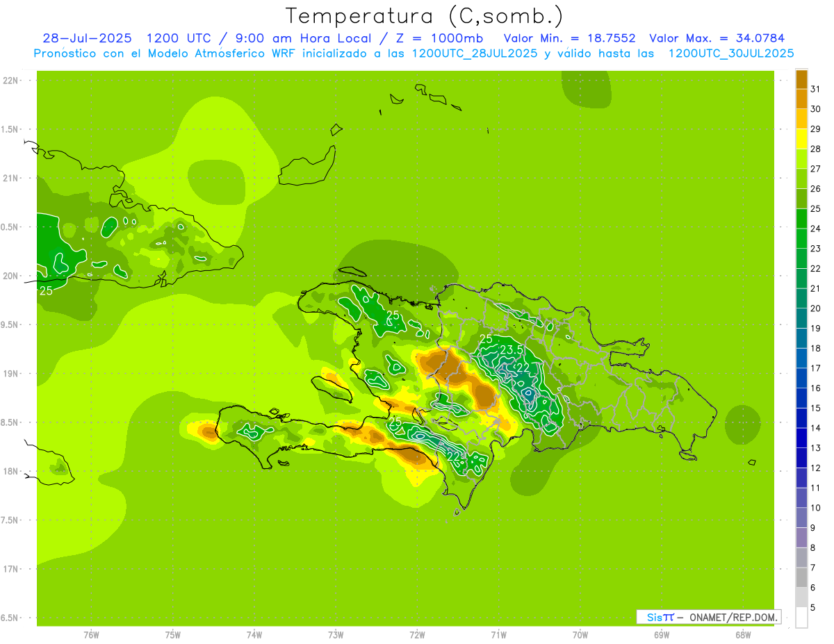Viewport: 834px width, 644px height.
Task: Click purple legend swatch between 9 and 10
Action: coord(801,518)
